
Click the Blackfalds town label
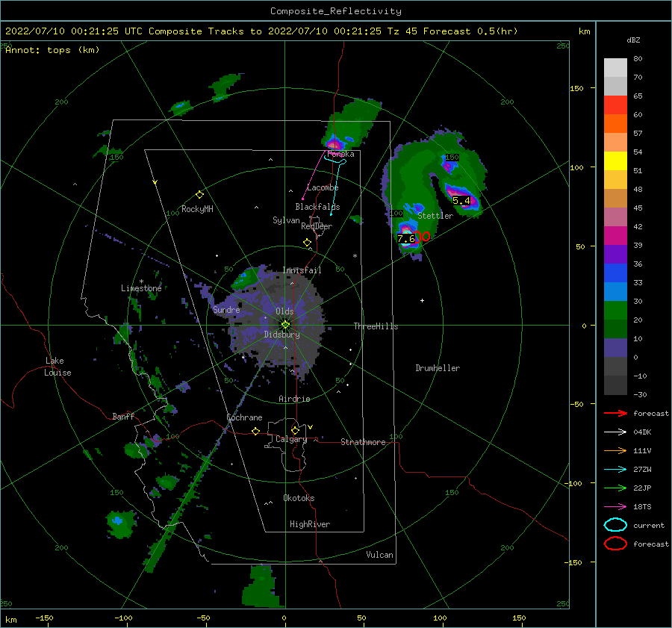[x=317, y=207]
